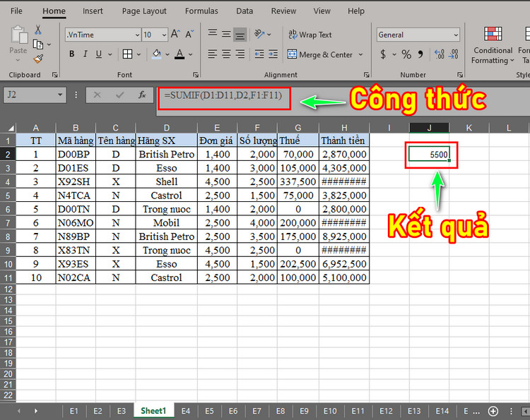Viewport: 530px width, 420px height.
Task: Open the Name Box J2 dropdown
Action: [60, 95]
